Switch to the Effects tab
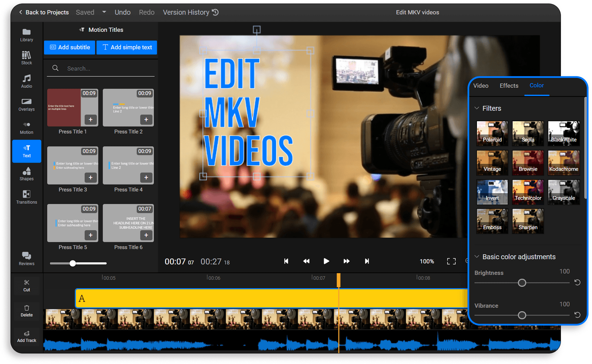This screenshot has height=364, width=592. (x=509, y=85)
